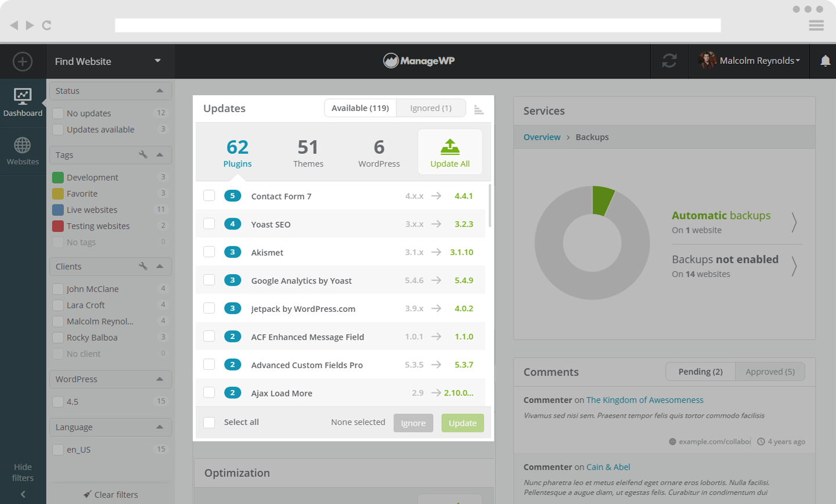
Task: Click the 4 badge on Yoast SEO
Action: (232, 224)
